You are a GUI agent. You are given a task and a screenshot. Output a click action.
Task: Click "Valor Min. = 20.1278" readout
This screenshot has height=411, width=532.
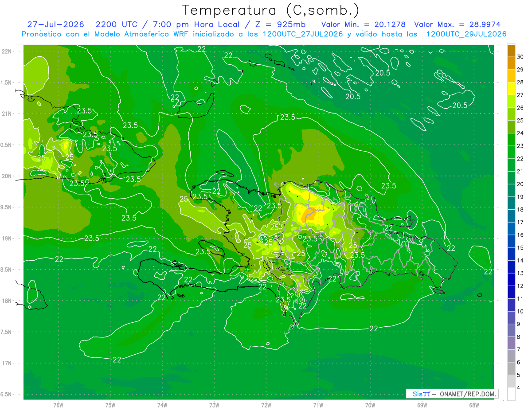[364, 24]
